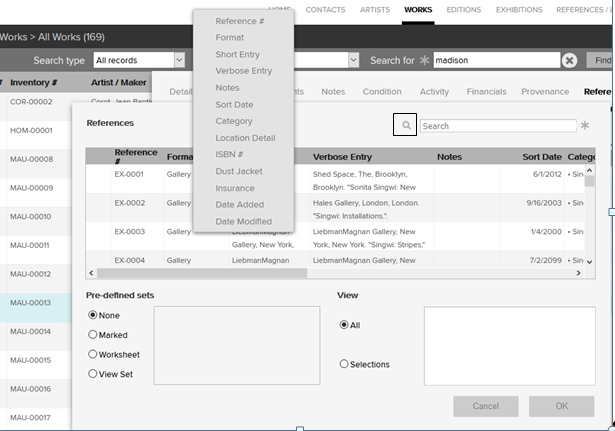Click the References Search input field

coord(498,126)
